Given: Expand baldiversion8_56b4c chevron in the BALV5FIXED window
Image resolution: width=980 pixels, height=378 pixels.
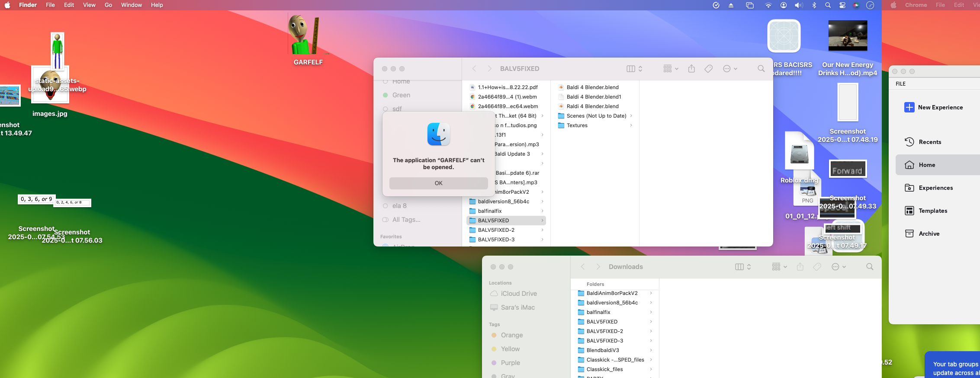Looking at the screenshot, I should 542,202.
